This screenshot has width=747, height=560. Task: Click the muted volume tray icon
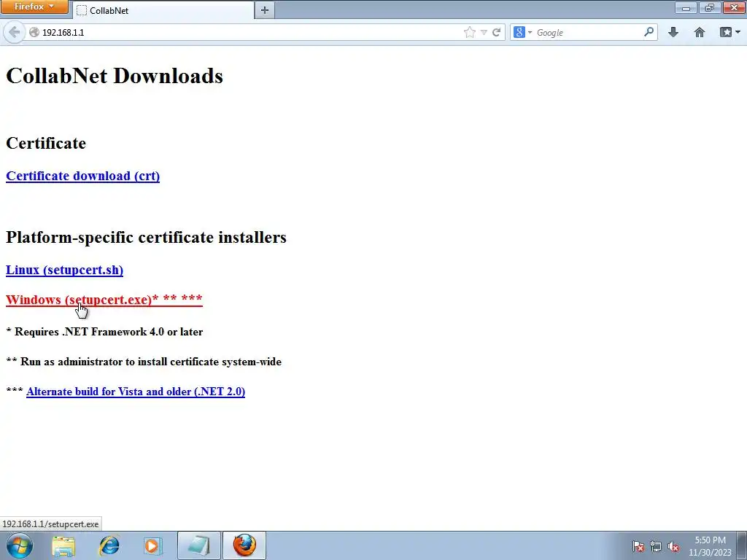click(673, 546)
